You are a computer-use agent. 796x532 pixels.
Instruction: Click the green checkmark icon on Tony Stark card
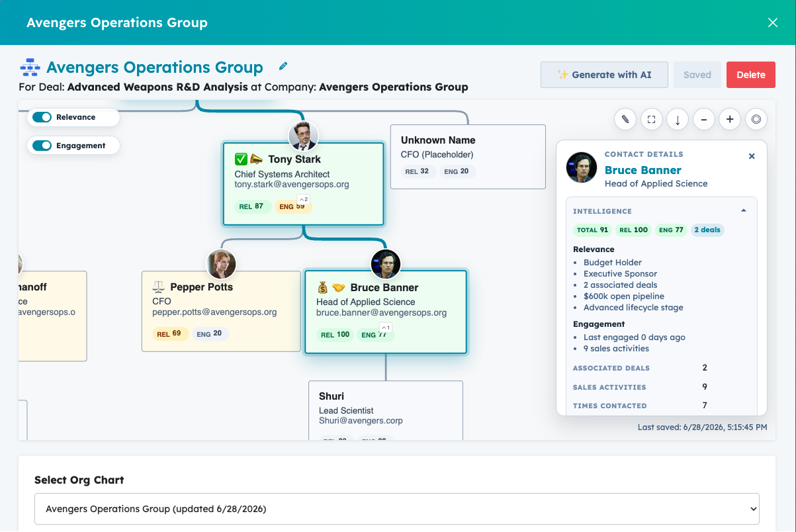241,159
